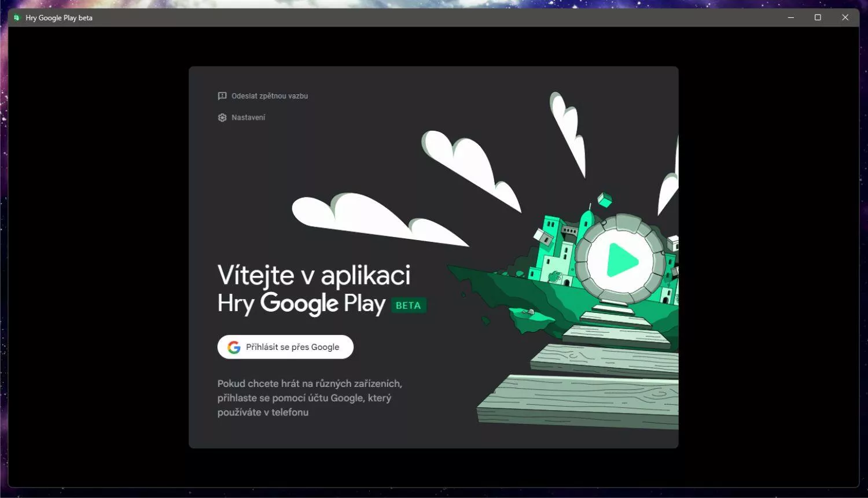Click the Hry Google Play heading text

[x=301, y=304]
